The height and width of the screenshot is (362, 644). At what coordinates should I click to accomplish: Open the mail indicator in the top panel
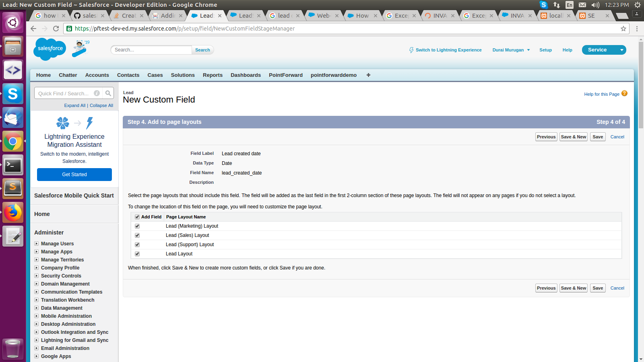pyautogui.click(x=582, y=5)
